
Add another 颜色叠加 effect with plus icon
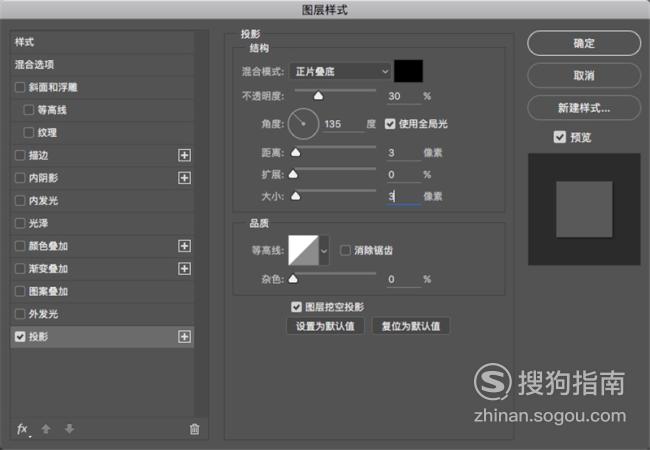184,246
